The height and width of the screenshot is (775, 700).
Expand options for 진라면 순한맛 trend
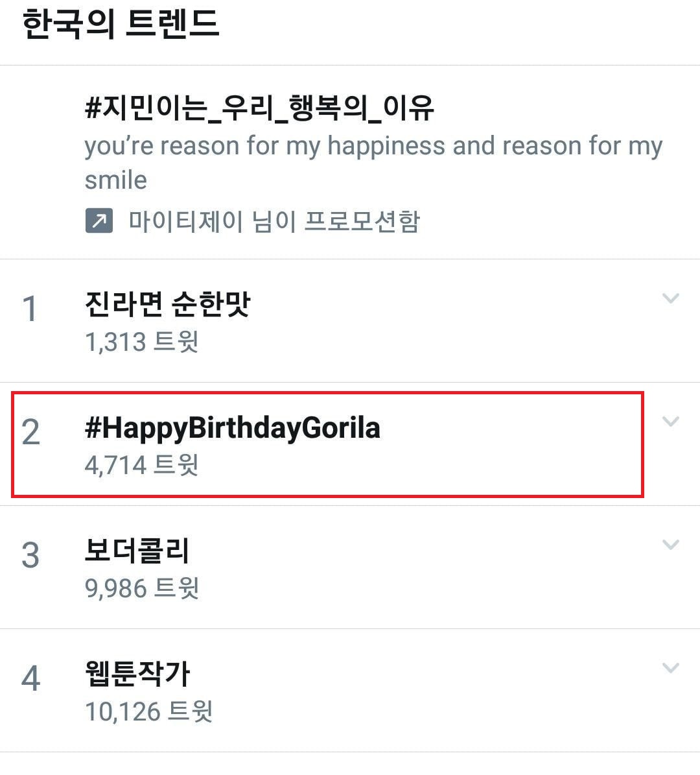[670, 298]
